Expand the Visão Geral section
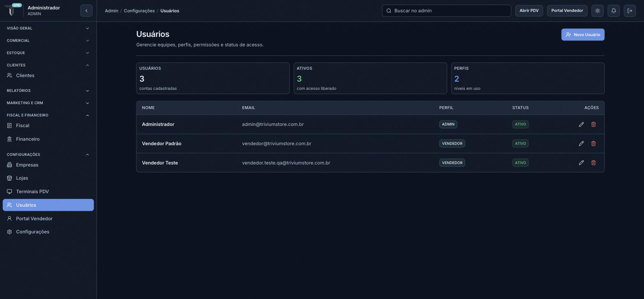The width and height of the screenshot is (644, 299). coord(48,28)
